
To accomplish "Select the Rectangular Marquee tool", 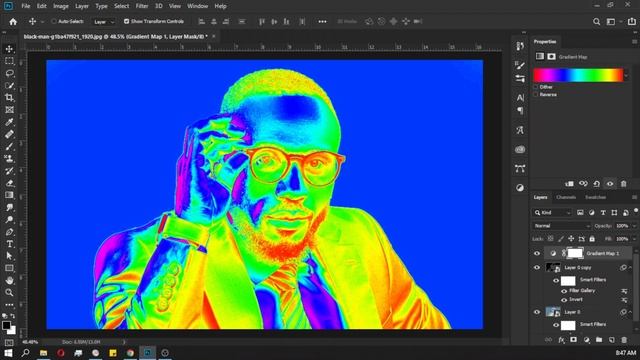I will (9, 61).
